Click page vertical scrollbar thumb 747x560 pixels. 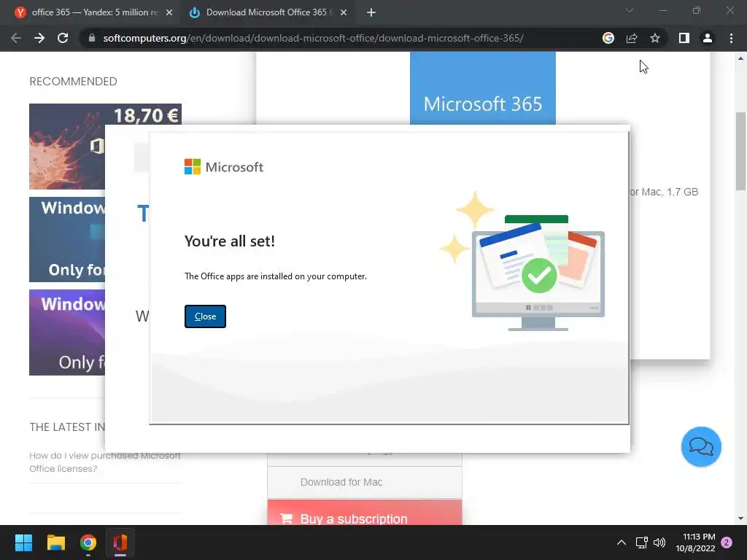point(741,152)
